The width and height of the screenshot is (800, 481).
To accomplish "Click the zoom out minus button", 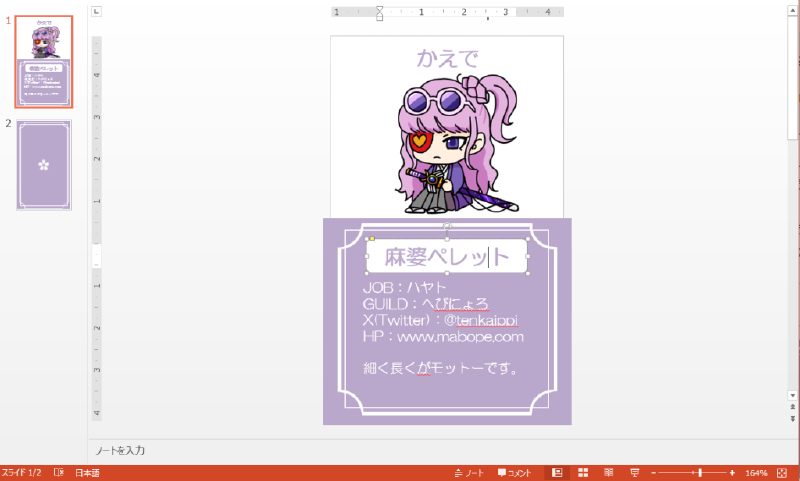I will tap(653, 472).
